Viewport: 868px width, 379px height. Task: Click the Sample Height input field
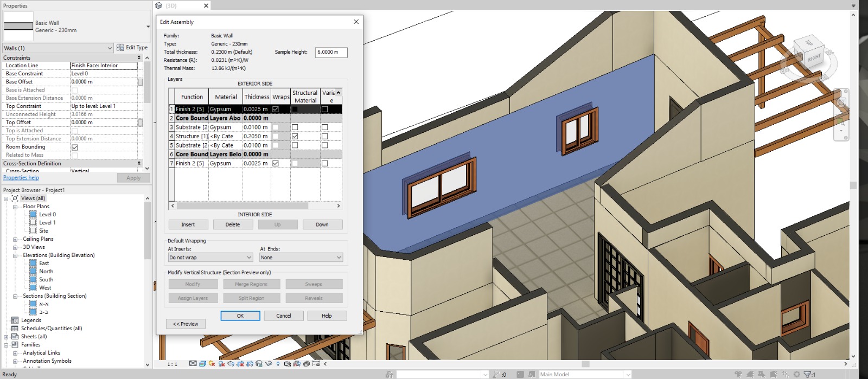[331, 53]
